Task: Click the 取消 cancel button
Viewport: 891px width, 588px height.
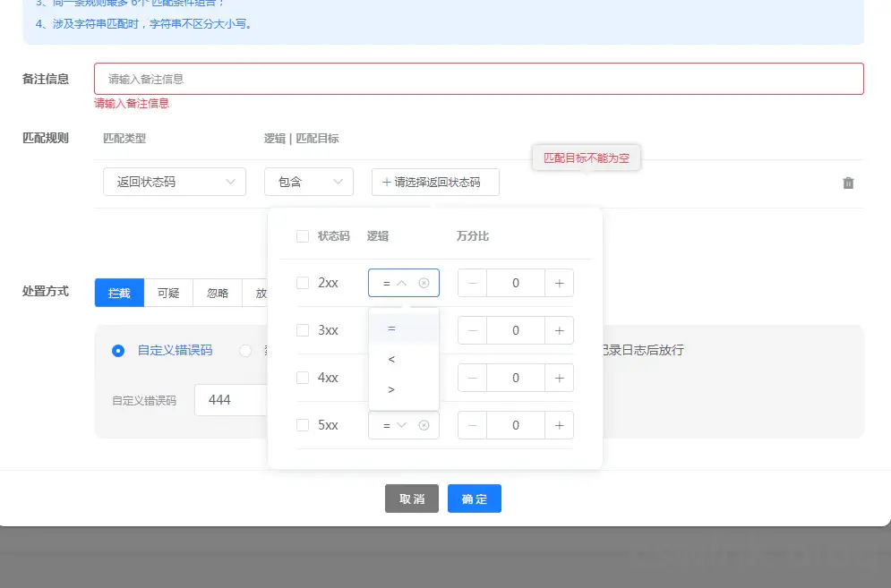Action: [x=412, y=499]
